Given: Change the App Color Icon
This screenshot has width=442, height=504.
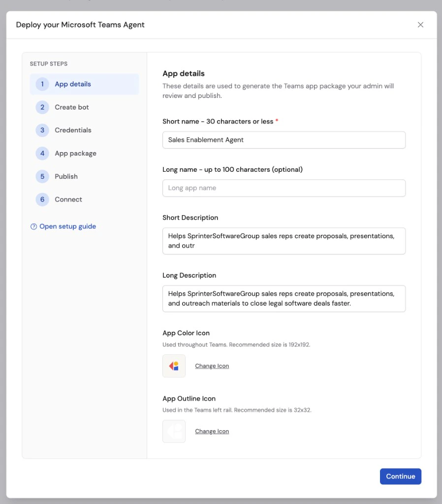Looking at the screenshot, I should pyautogui.click(x=212, y=366).
